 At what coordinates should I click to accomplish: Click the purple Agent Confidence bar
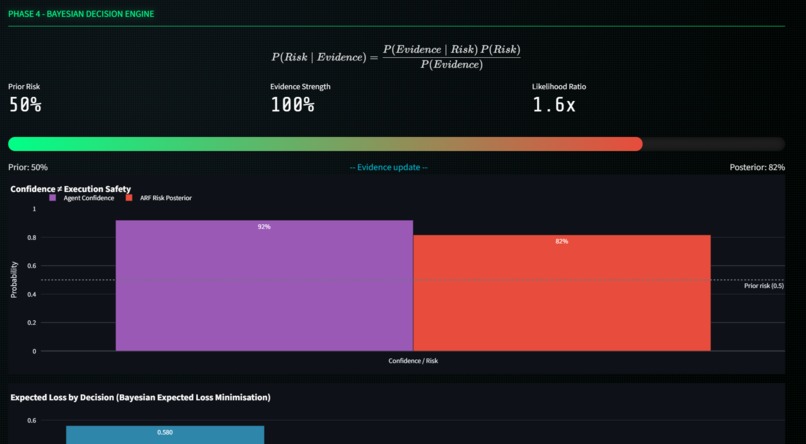pos(264,286)
